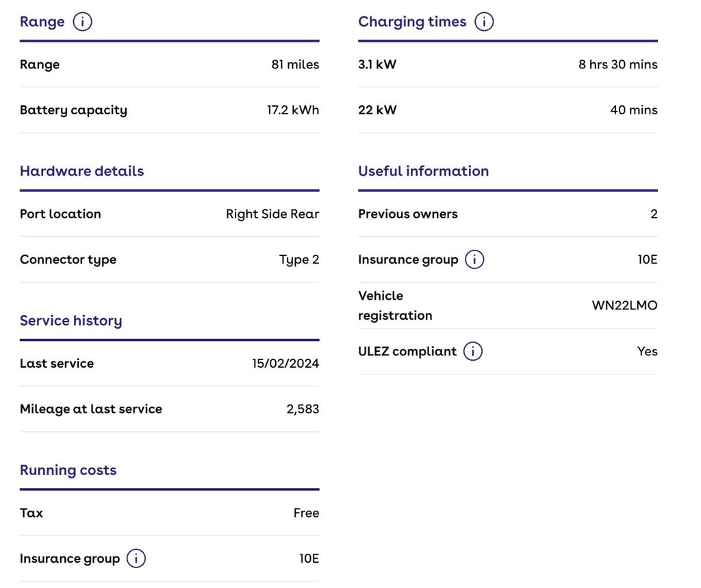
Task: Click the 40 mins charging time value
Action: (633, 110)
